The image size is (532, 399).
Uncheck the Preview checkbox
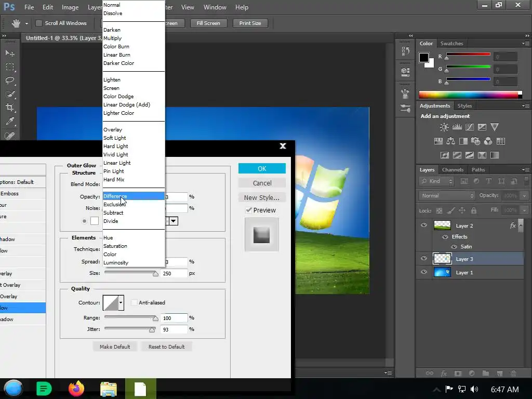point(249,210)
